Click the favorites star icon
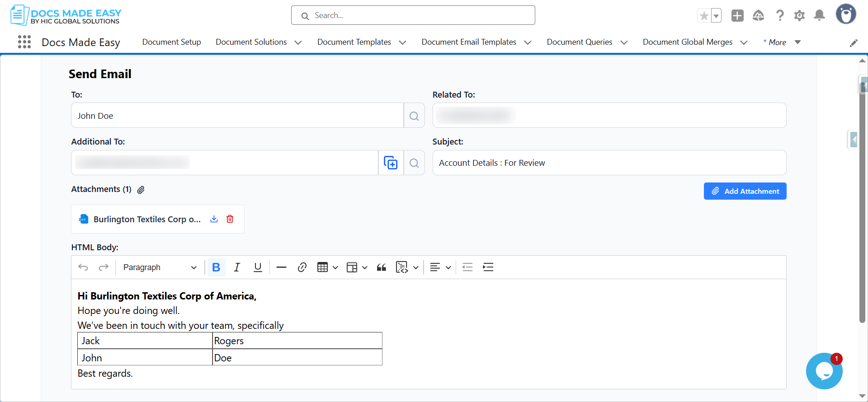 coord(704,16)
